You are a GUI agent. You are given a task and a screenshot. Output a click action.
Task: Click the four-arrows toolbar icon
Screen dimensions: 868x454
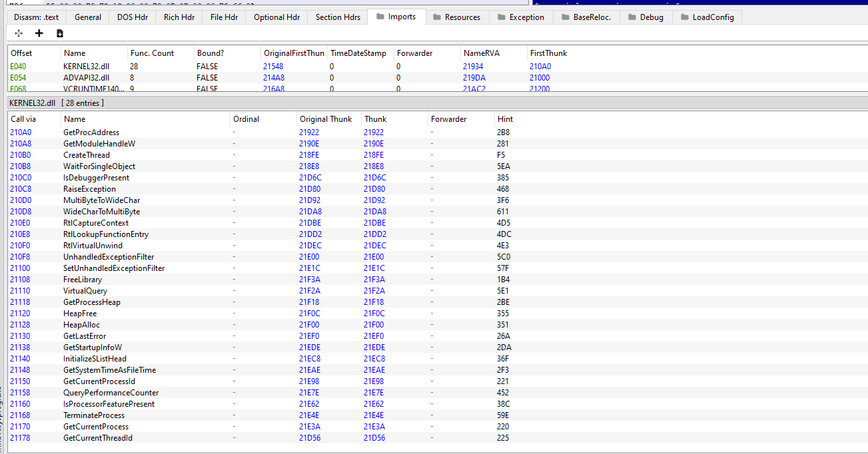click(19, 33)
